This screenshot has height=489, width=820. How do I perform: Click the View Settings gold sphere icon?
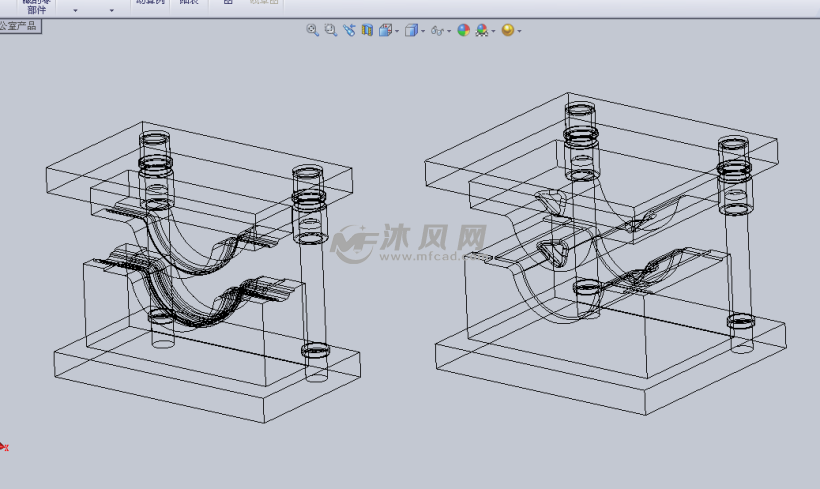508,30
